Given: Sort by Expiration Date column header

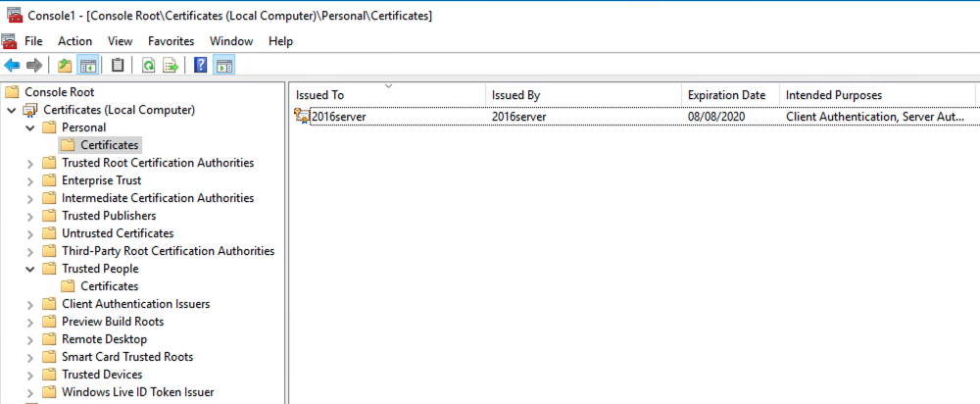Looking at the screenshot, I should (726, 95).
